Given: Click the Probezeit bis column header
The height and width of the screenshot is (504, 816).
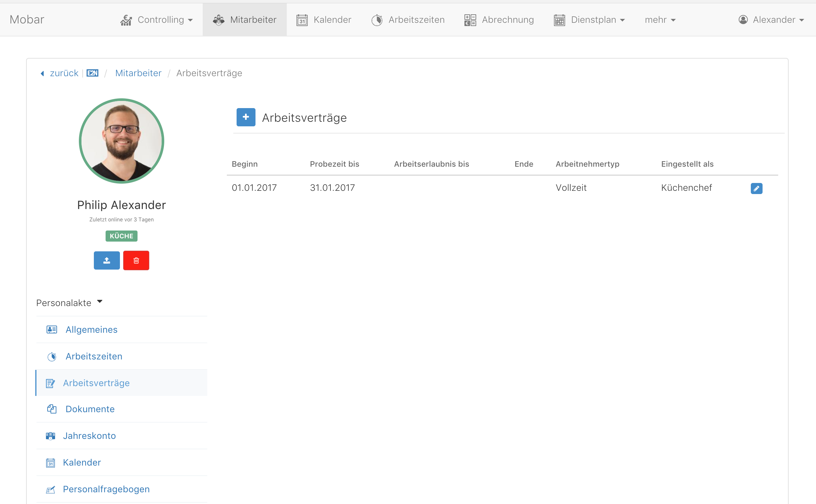Looking at the screenshot, I should tap(334, 164).
